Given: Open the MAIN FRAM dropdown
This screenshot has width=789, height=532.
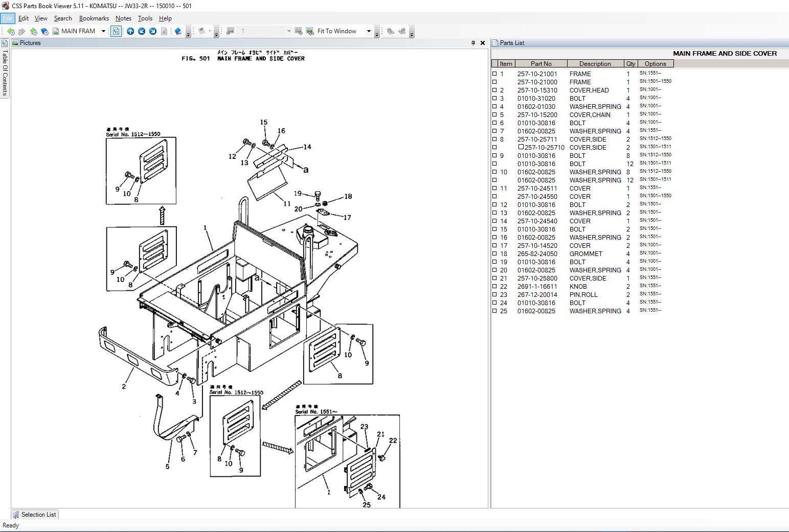Looking at the screenshot, I should tap(102, 31).
